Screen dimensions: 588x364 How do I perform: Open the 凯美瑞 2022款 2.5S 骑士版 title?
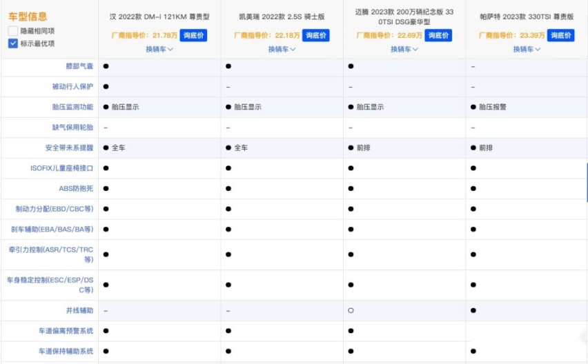282,17
